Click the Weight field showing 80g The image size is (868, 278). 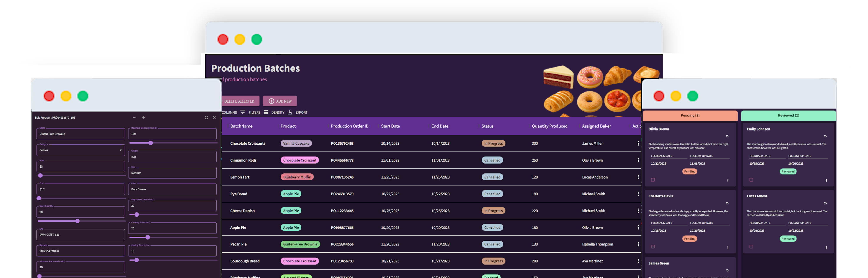(x=172, y=157)
